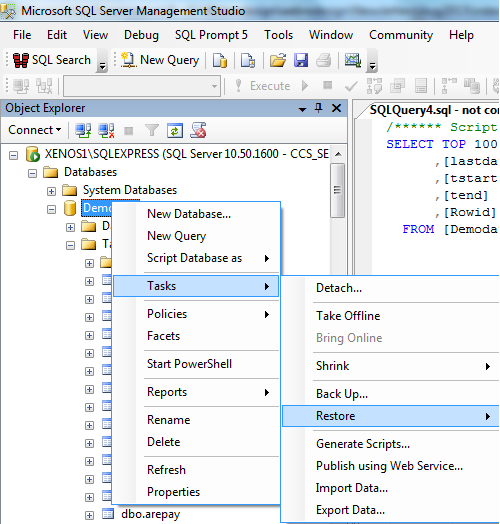Click the Save floppy disk icon
Image resolution: width=500 pixels, height=524 pixels.
pyautogui.click(x=301, y=60)
